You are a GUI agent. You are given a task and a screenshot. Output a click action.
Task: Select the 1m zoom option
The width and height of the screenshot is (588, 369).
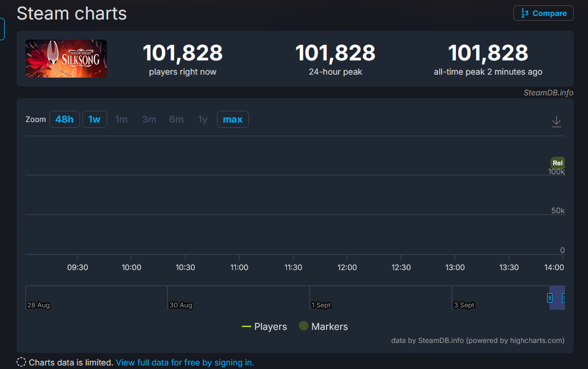(121, 120)
